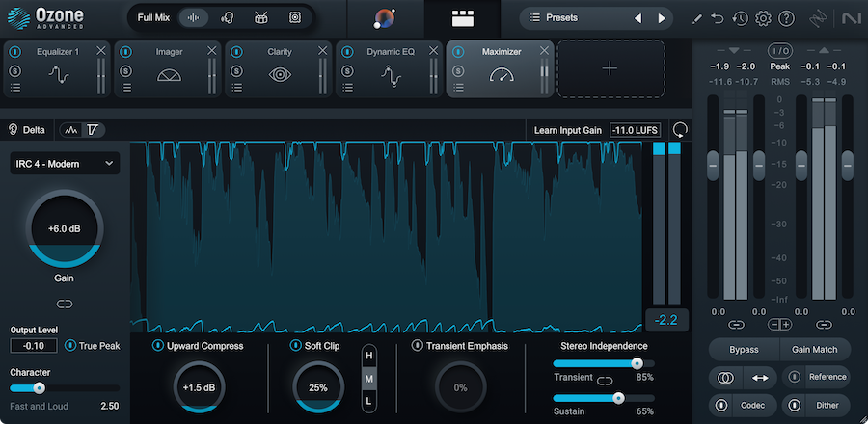Toggle Equalizer 1 module power

pyautogui.click(x=14, y=52)
